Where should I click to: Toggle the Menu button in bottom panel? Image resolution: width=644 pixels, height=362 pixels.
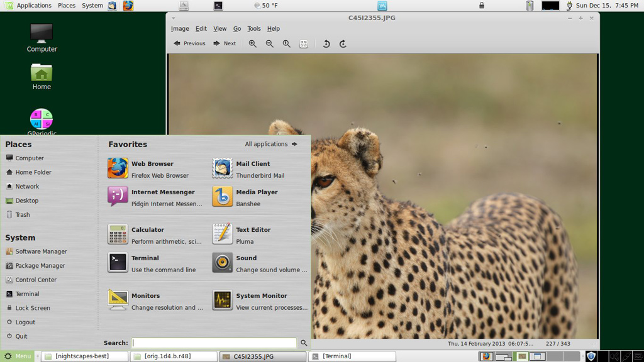(18, 356)
